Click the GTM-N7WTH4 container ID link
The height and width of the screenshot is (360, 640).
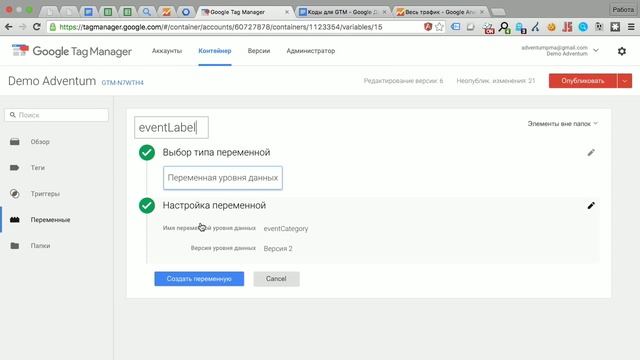pos(122,82)
